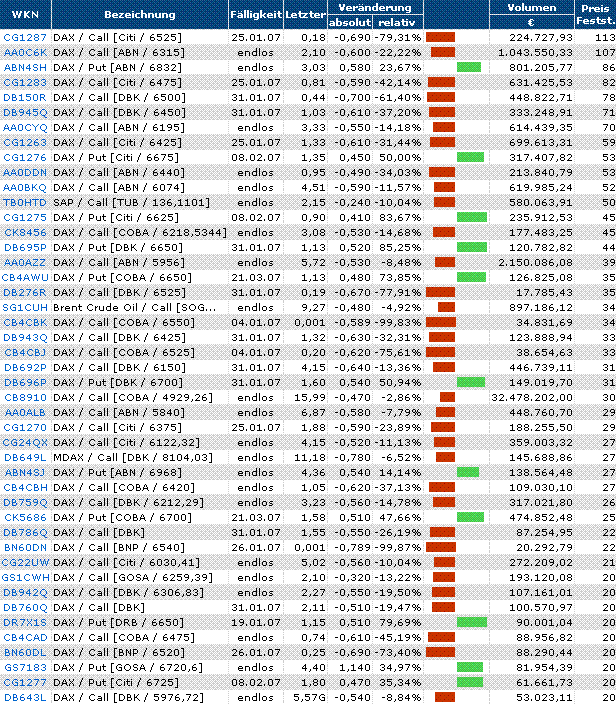616x704 pixels.
Task: Click WKN GS7183
Action: (25, 668)
